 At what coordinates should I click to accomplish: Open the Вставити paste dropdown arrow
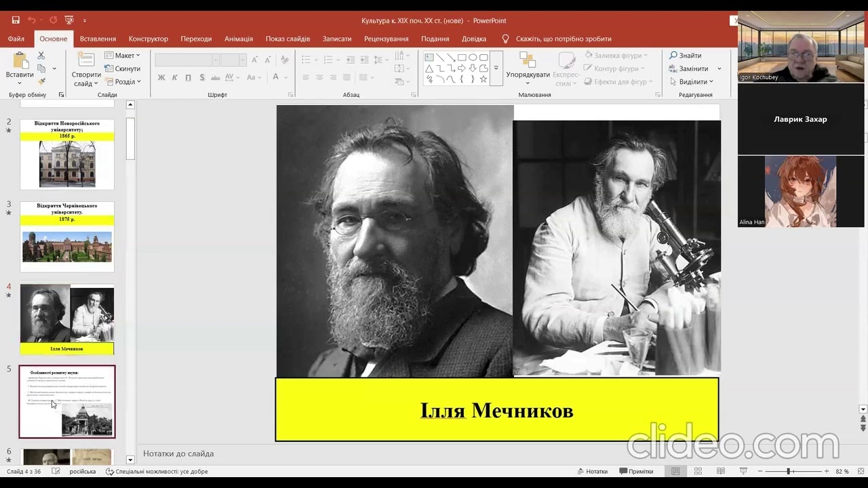(19, 83)
